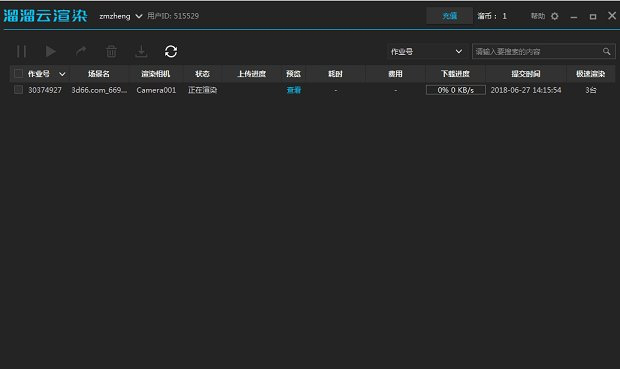Click the pause job toolbar icon
The width and height of the screenshot is (620, 383).
[21, 51]
